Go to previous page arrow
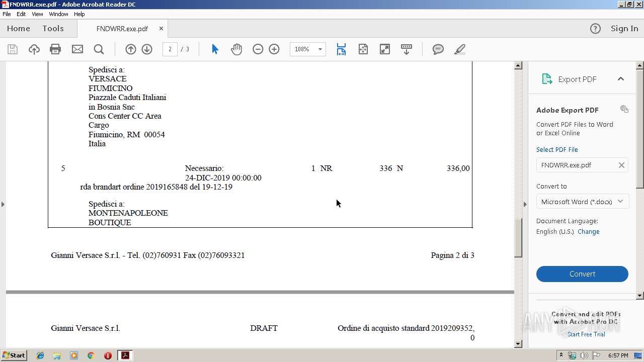644x362 pixels. 131,49
